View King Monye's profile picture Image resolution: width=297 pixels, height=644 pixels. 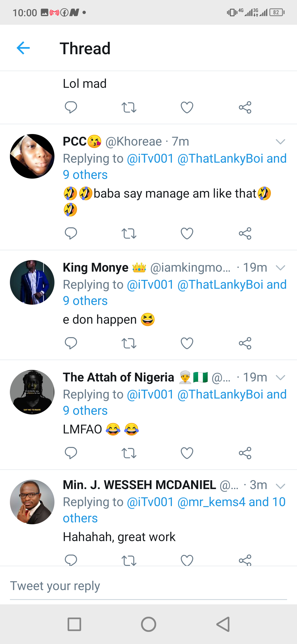pyautogui.click(x=32, y=282)
